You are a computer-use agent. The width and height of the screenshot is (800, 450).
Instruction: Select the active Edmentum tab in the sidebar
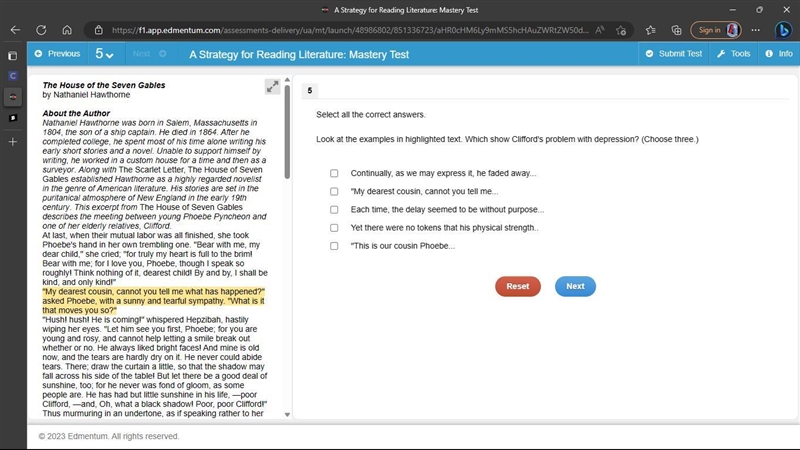13,97
